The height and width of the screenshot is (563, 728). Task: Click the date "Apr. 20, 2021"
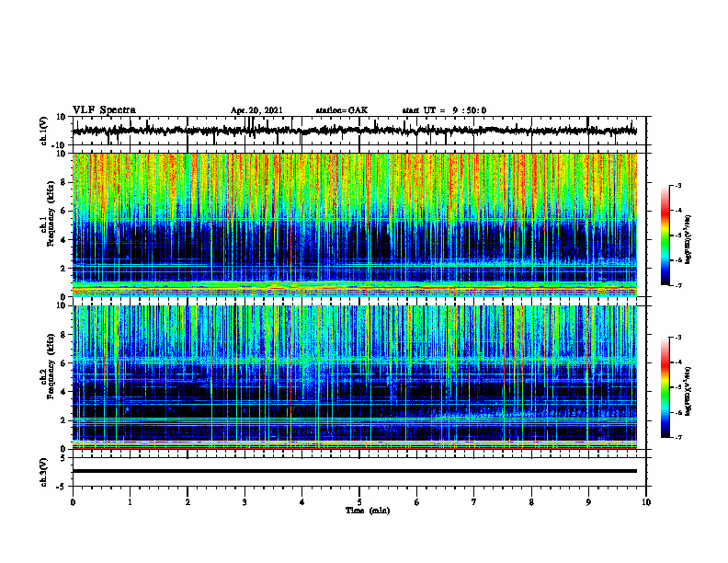(x=256, y=110)
